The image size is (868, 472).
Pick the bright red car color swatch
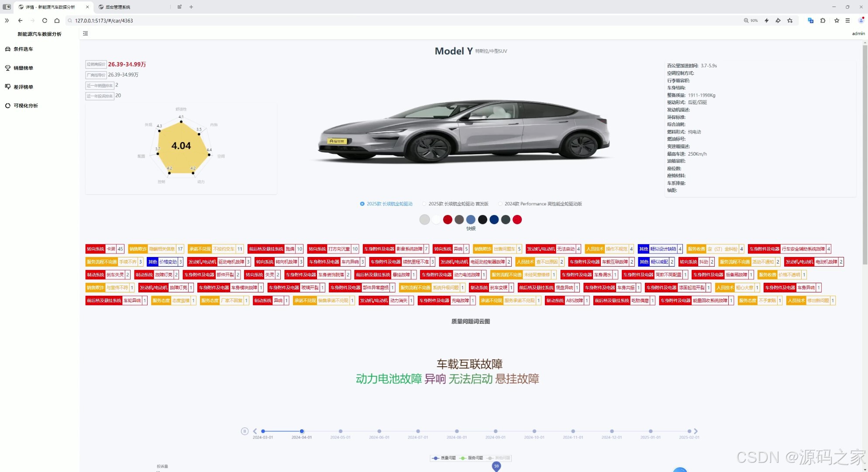517,220
